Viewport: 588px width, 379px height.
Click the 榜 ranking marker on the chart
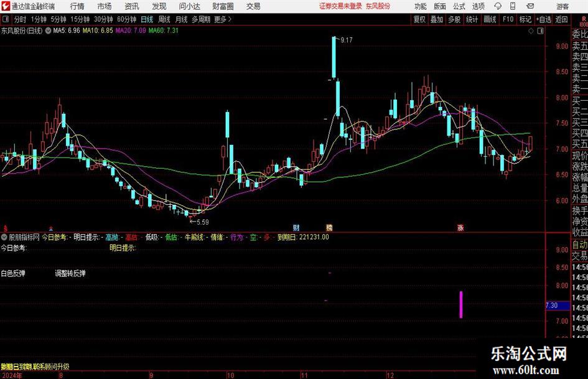329,228
